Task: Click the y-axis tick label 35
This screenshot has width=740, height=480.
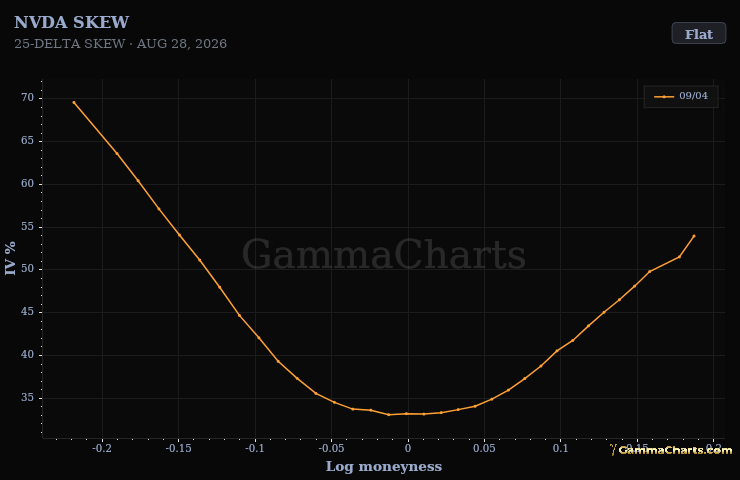Action: click(27, 398)
